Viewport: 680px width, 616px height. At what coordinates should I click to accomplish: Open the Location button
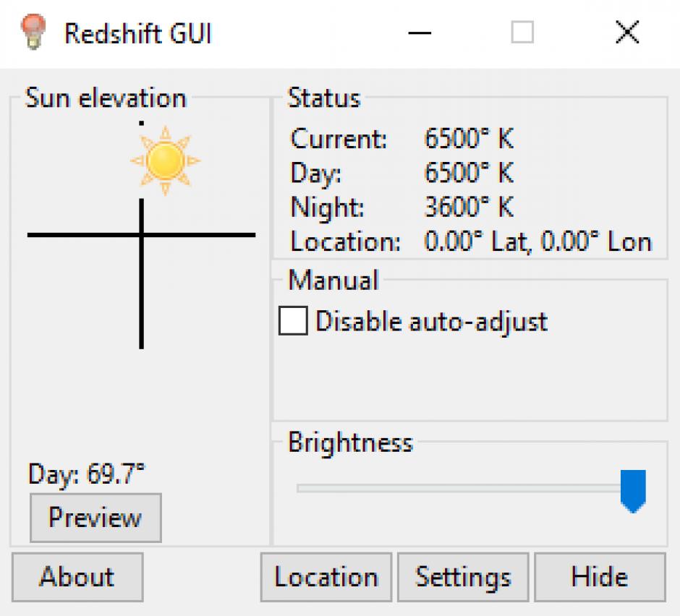coord(326,577)
